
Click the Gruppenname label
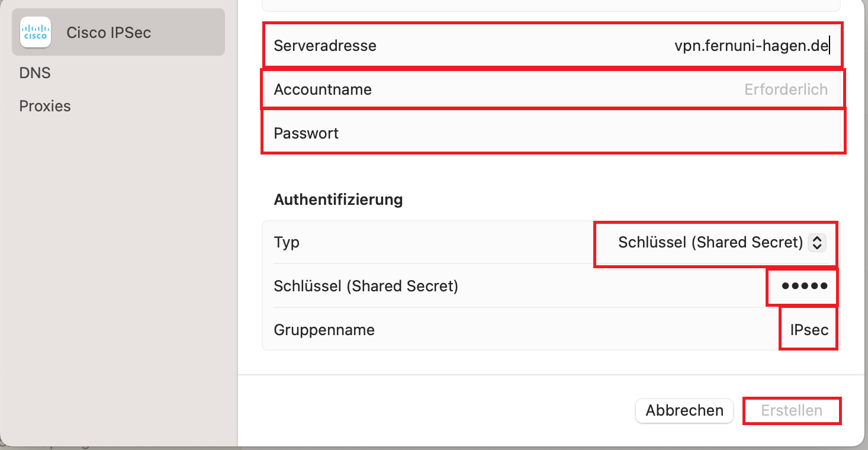(x=324, y=330)
